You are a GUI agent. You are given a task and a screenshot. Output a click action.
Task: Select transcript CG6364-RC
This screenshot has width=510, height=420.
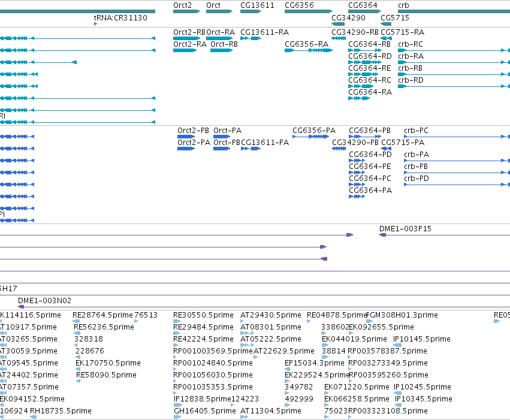(361, 86)
